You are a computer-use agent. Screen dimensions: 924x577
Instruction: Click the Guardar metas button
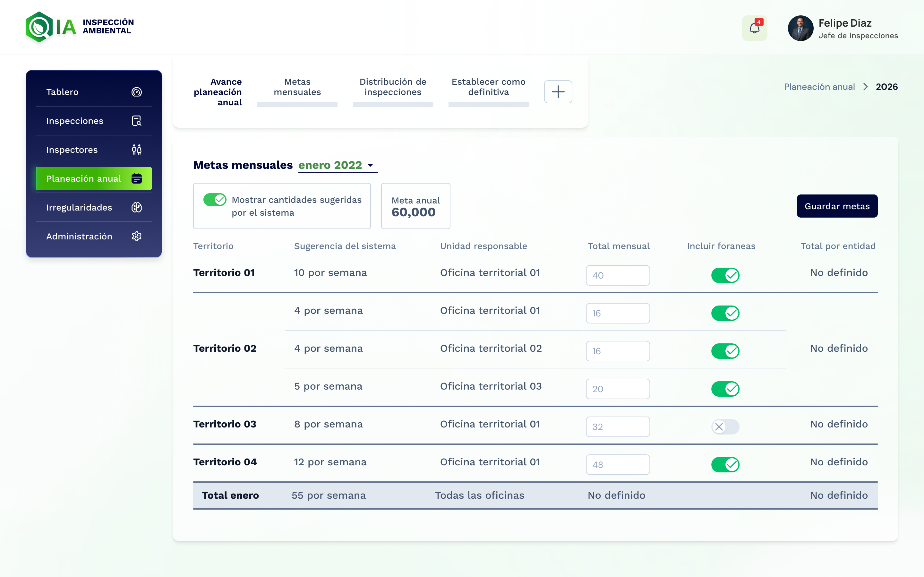coord(837,206)
